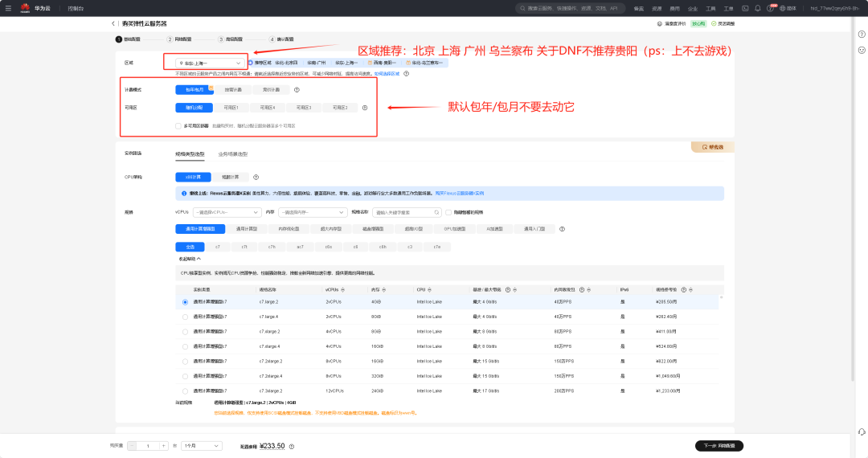
Task: Click the help icon beside availability zone options
Action: click(x=365, y=108)
